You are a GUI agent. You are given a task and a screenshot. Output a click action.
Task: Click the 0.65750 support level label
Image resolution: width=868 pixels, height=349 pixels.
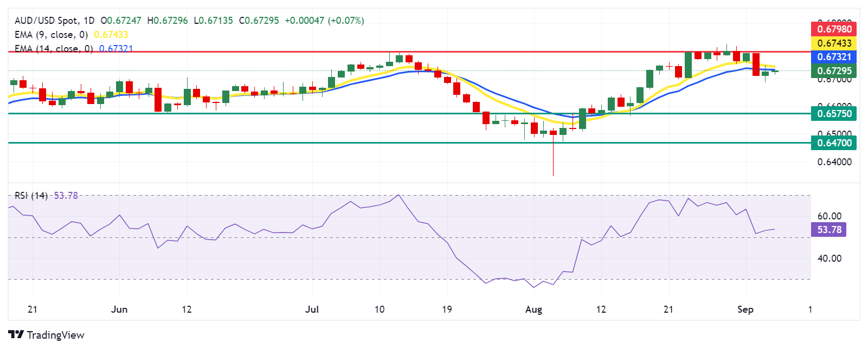(x=834, y=114)
